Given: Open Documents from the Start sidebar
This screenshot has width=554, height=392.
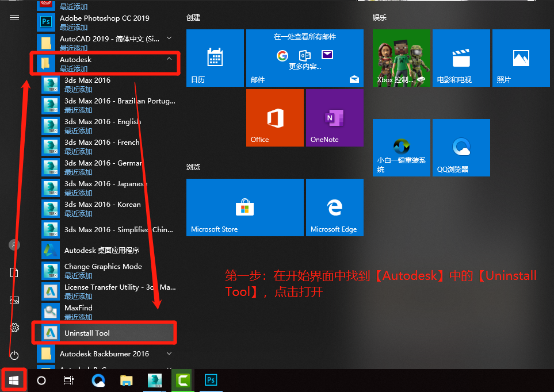Looking at the screenshot, I should point(14,272).
